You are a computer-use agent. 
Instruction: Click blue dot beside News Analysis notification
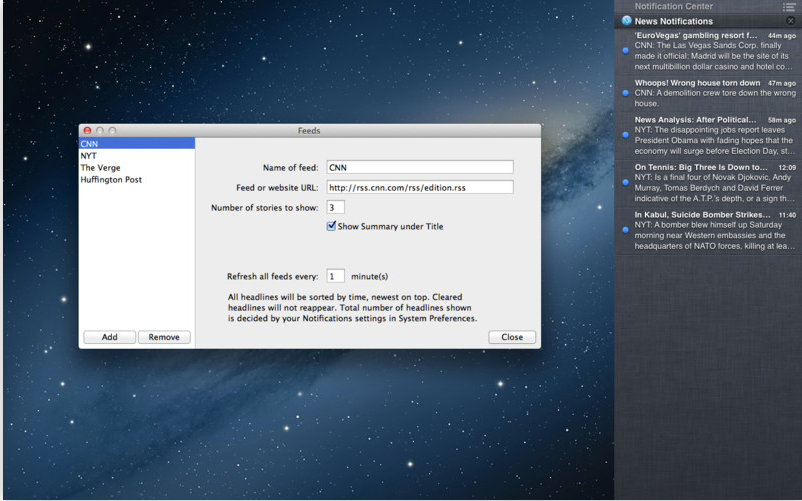tap(626, 135)
